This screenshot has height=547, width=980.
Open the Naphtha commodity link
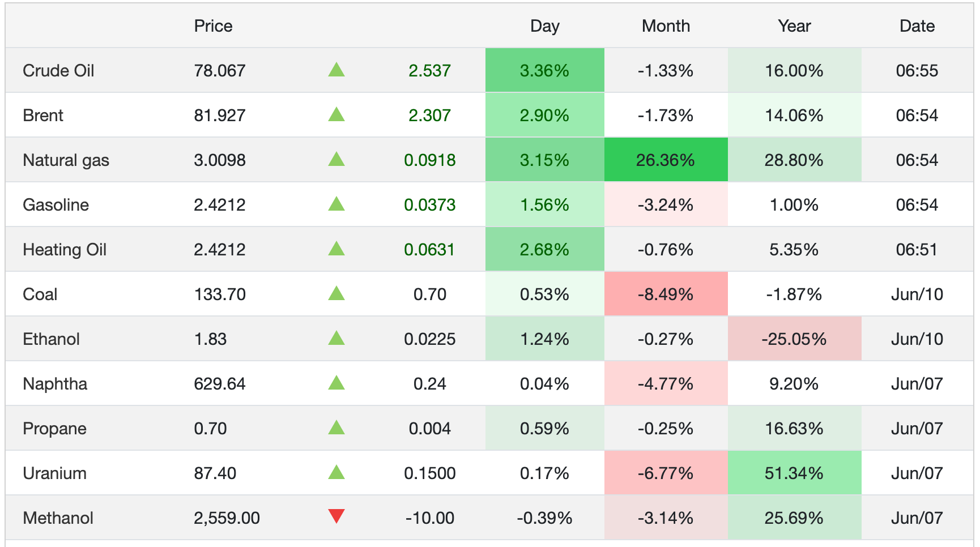tap(55, 384)
